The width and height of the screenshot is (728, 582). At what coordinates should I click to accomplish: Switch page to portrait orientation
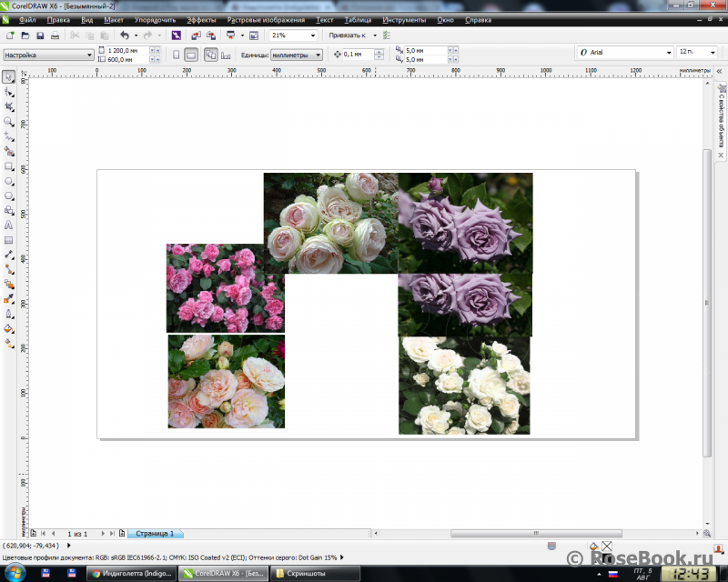click(176, 55)
